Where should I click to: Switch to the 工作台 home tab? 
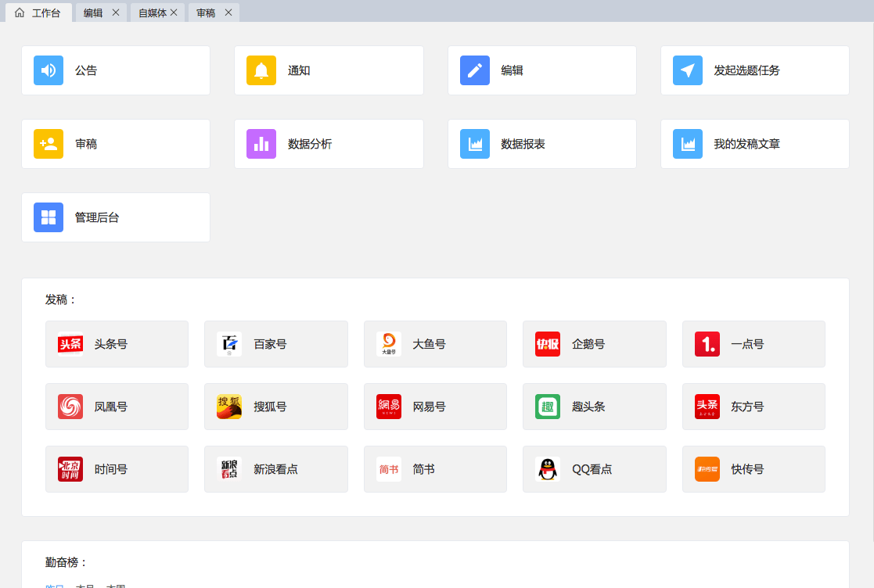point(38,13)
